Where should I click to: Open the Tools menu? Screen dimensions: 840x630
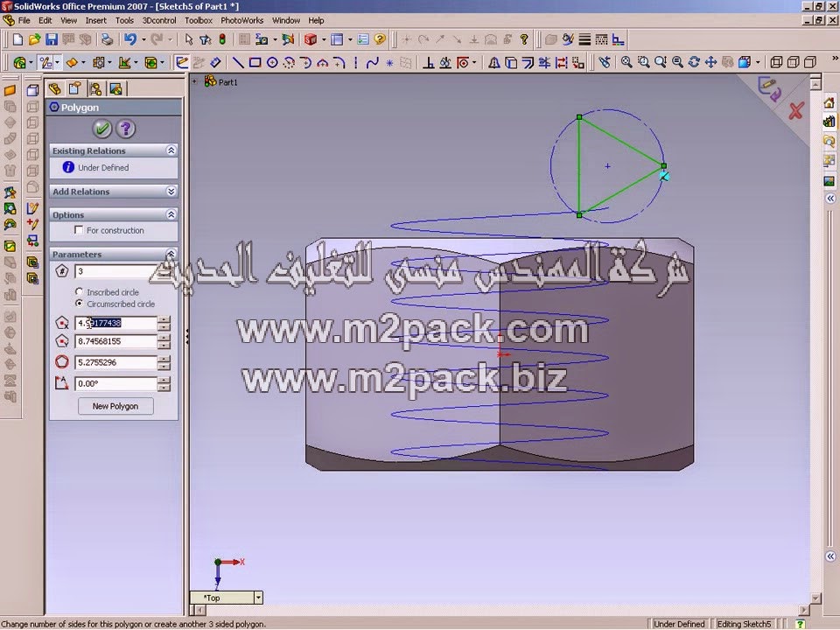click(124, 20)
